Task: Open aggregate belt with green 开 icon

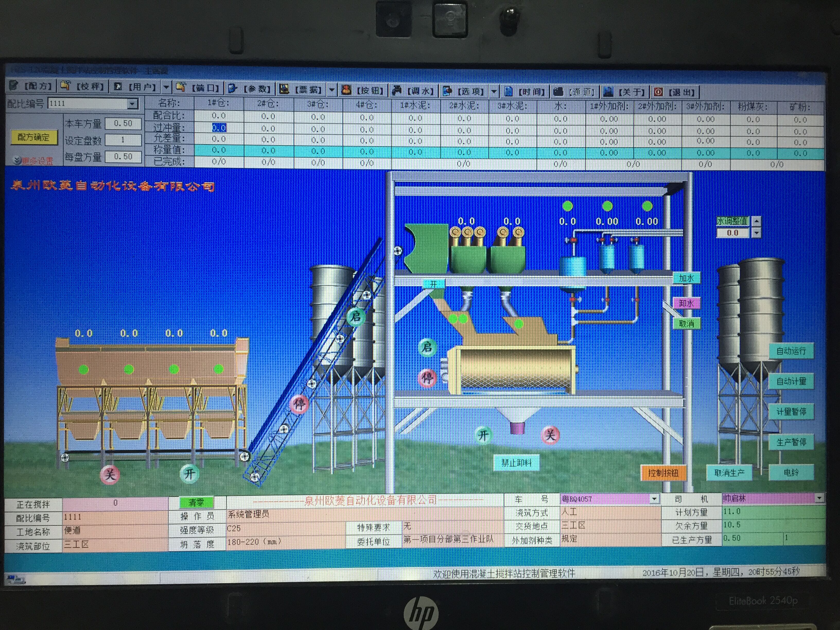Action: (189, 474)
